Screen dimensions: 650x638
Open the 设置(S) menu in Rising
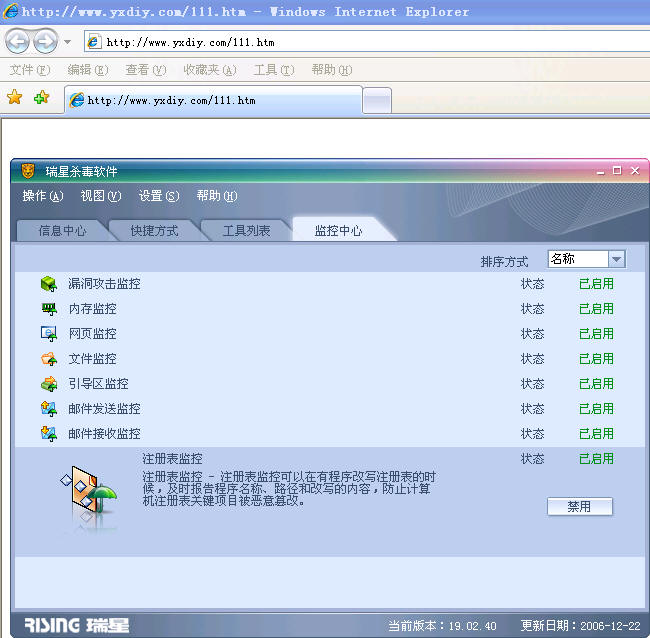tap(159, 196)
